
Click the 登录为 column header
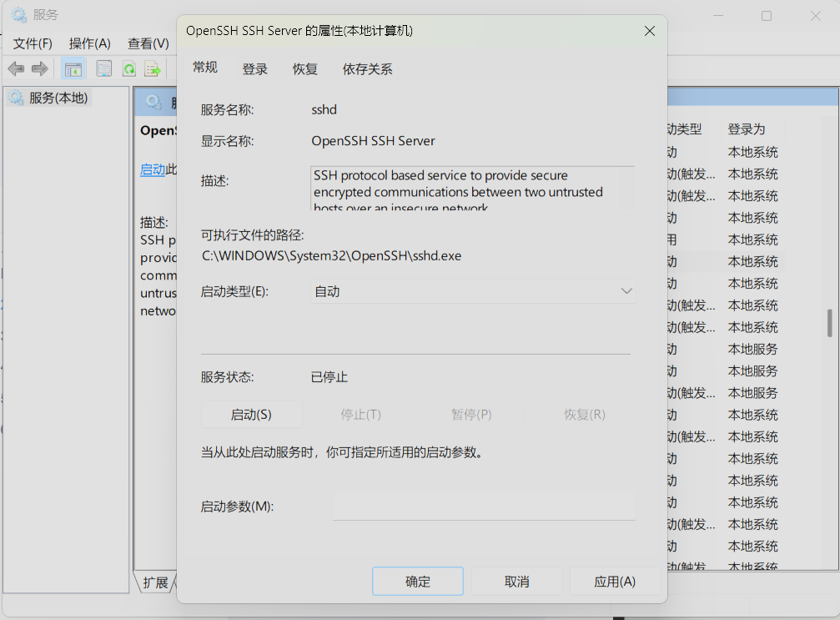pos(747,129)
